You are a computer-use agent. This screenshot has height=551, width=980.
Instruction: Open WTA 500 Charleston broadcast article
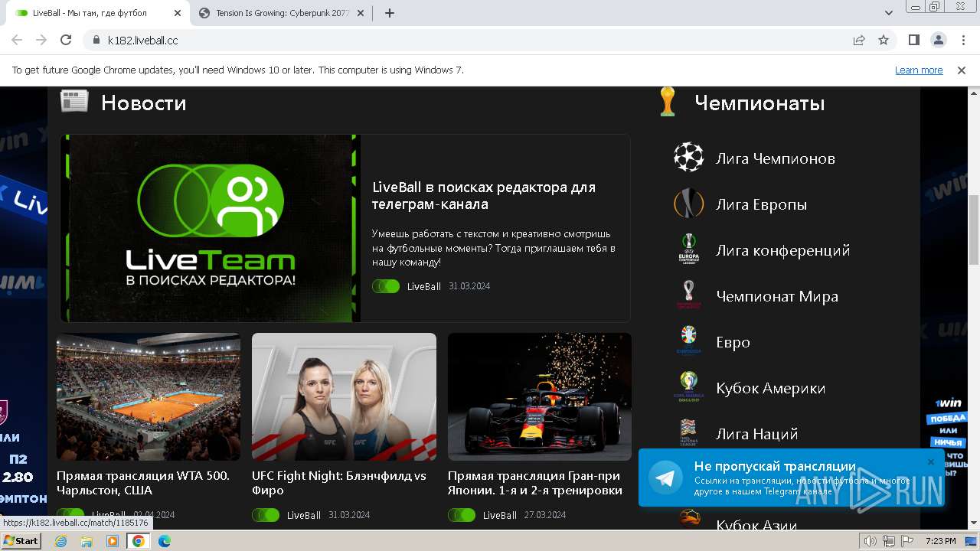coord(143,483)
